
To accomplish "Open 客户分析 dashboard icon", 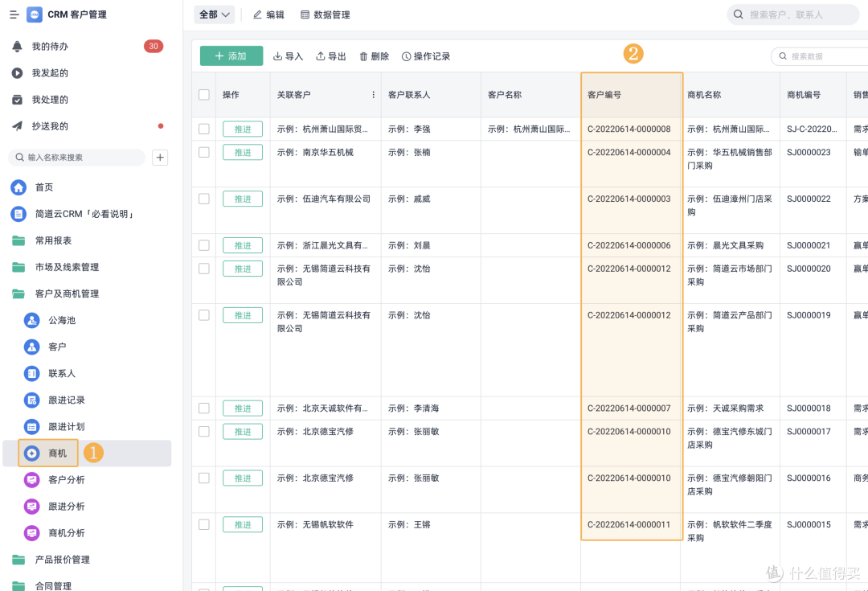I will [x=31, y=480].
